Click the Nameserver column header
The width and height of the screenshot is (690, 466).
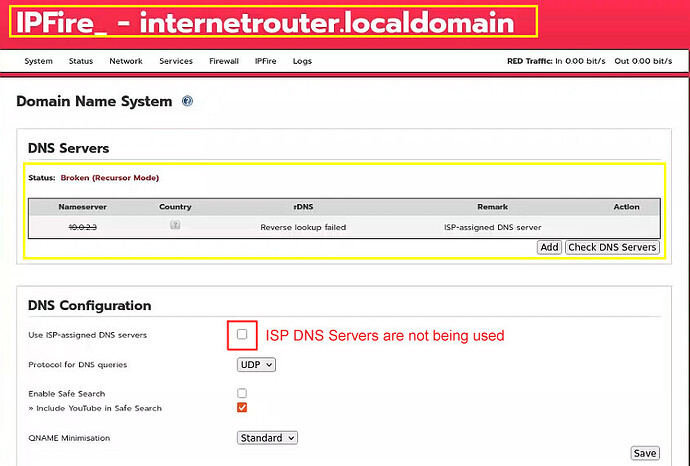click(82, 207)
